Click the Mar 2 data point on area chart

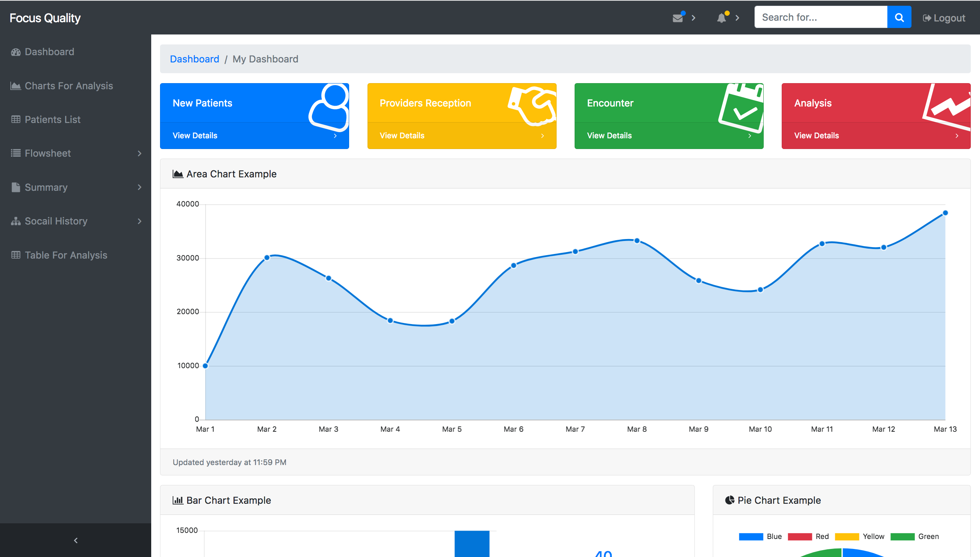(x=267, y=258)
